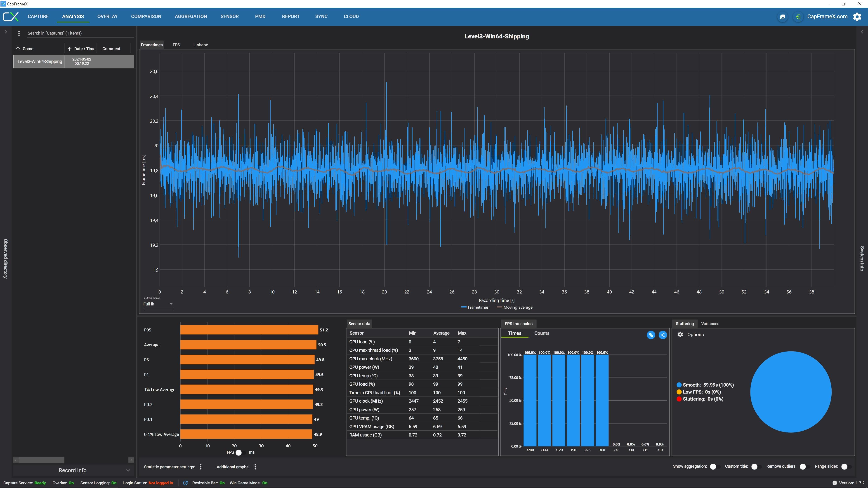Switch to the L-shape graph tab
Viewport: 868px width, 488px height.
click(x=200, y=45)
